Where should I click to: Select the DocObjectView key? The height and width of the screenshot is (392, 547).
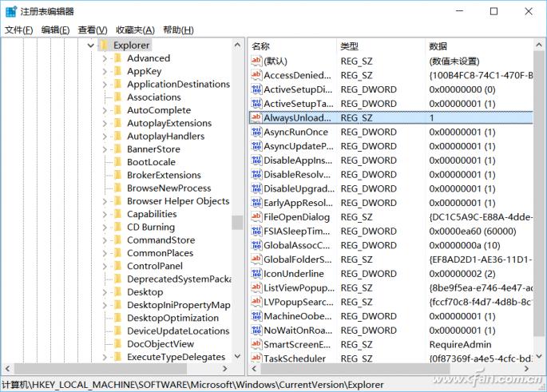161,344
